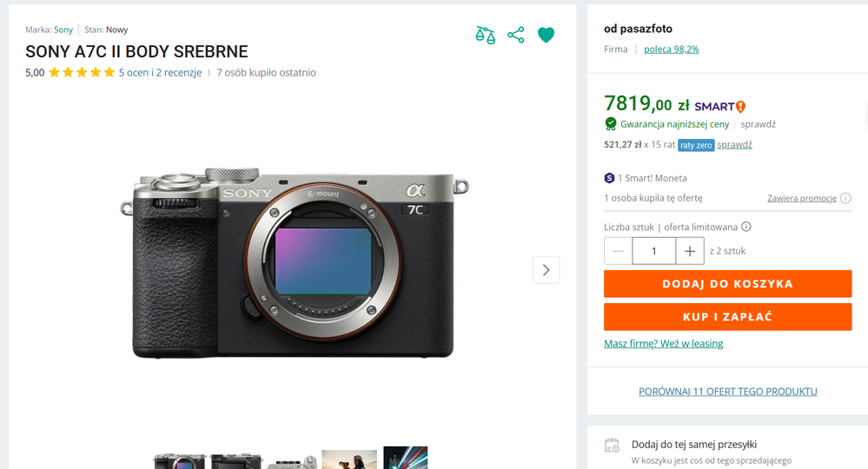The height and width of the screenshot is (469, 868).
Task: Toggle the favorite heart icon
Action: 546,35
